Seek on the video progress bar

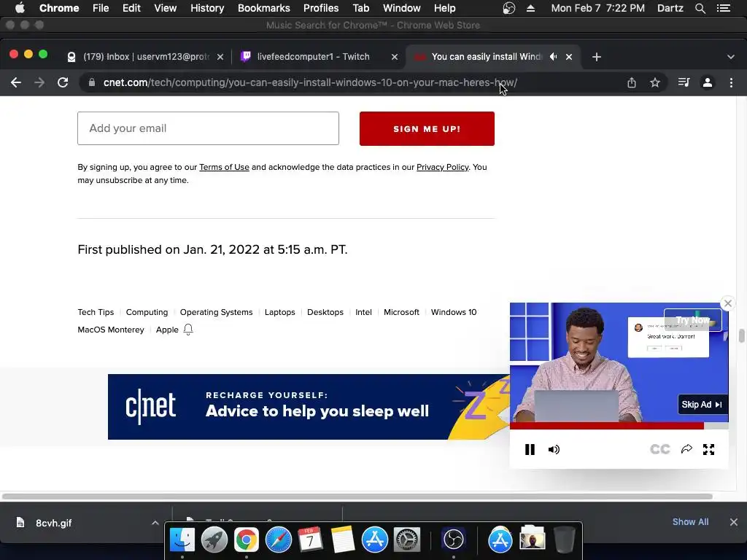click(619, 426)
